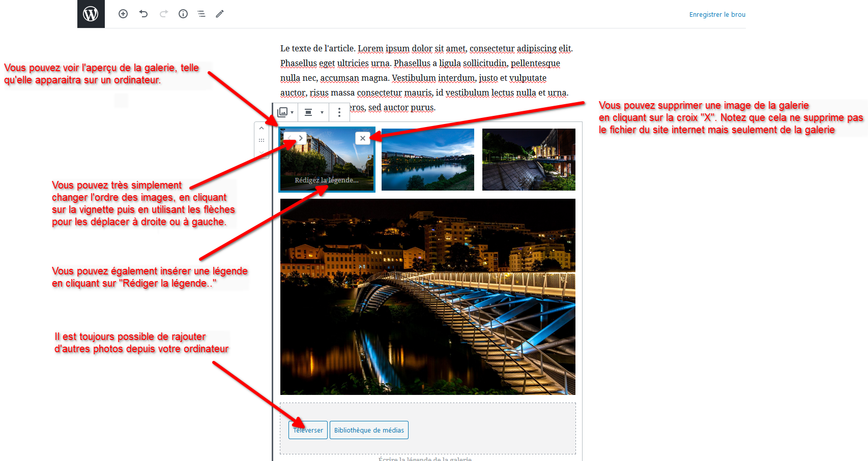868x461 pixels.
Task: Move first gallery image right
Action: pyautogui.click(x=301, y=138)
